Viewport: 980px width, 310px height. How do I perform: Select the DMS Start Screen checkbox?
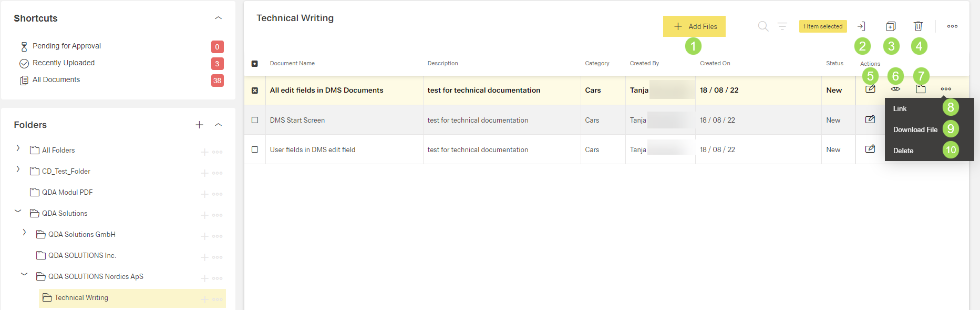[x=255, y=120]
